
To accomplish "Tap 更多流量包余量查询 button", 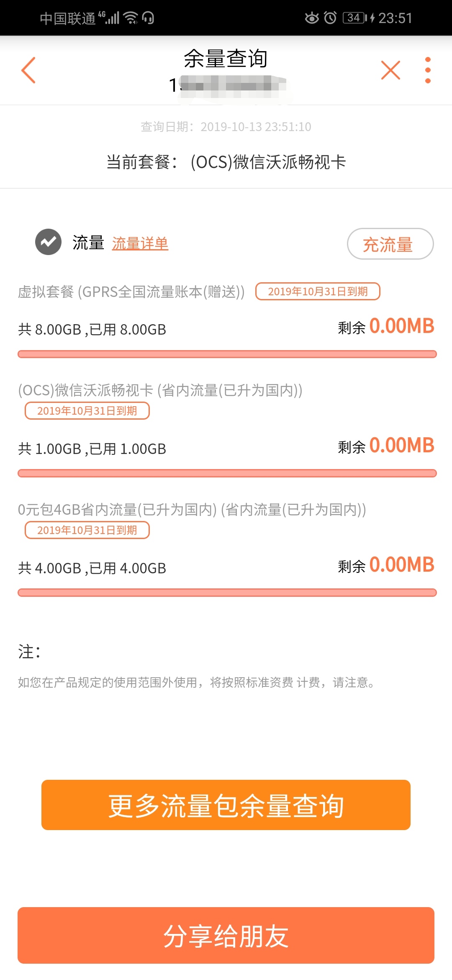I will click(226, 805).
